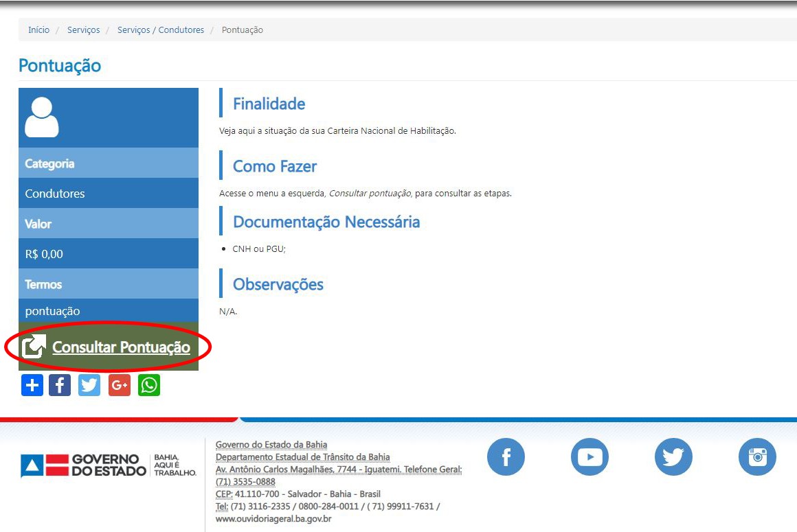Click the italic Consultar pontuação instruction text
Screen dimensions: 797x532
(370, 194)
